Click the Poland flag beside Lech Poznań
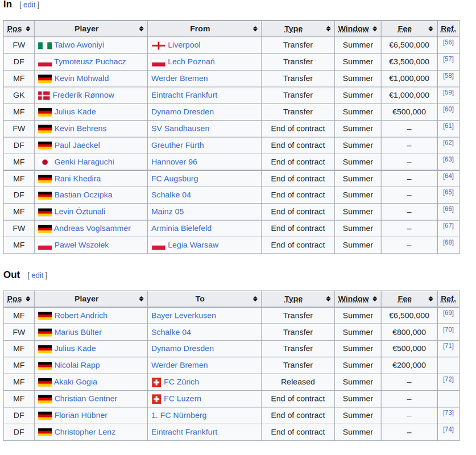The height and width of the screenshot is (455, 476). (159, 62)
